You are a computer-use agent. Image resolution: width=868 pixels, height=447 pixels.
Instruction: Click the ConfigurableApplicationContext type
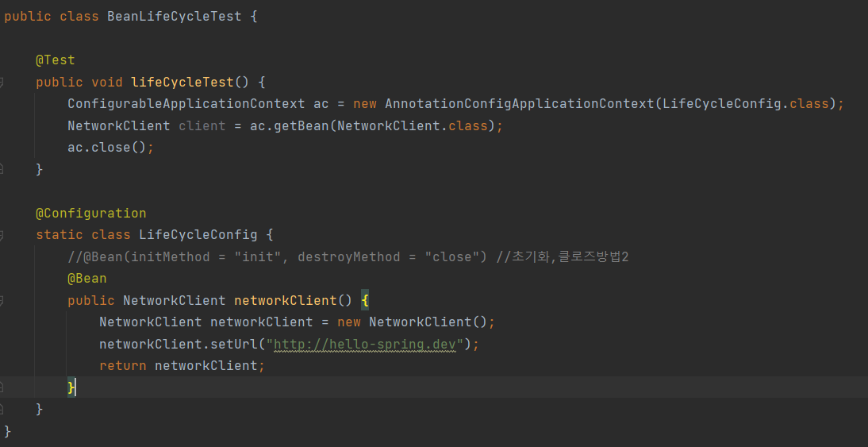186,103
